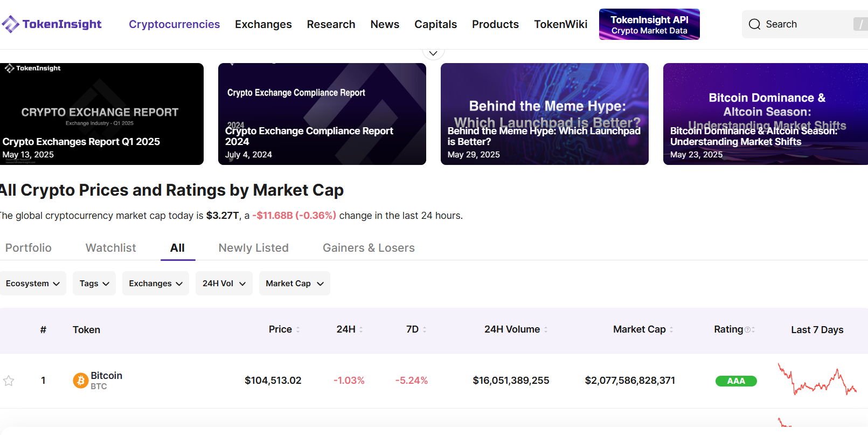
Task: View the Bitcoin last 7 days sparkline
Action: coord(817,381)
